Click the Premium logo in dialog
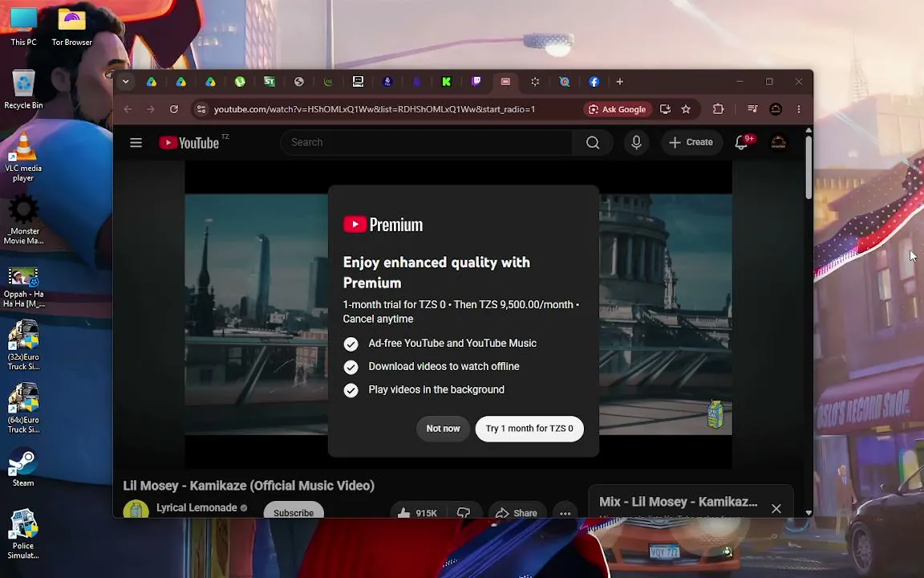 [x=383, y=225]
